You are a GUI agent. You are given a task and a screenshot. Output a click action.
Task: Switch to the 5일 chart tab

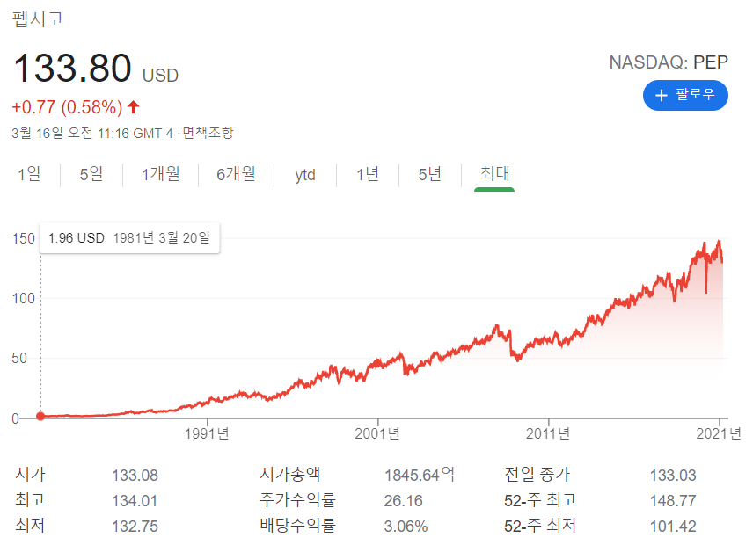(x=91, y=174)
